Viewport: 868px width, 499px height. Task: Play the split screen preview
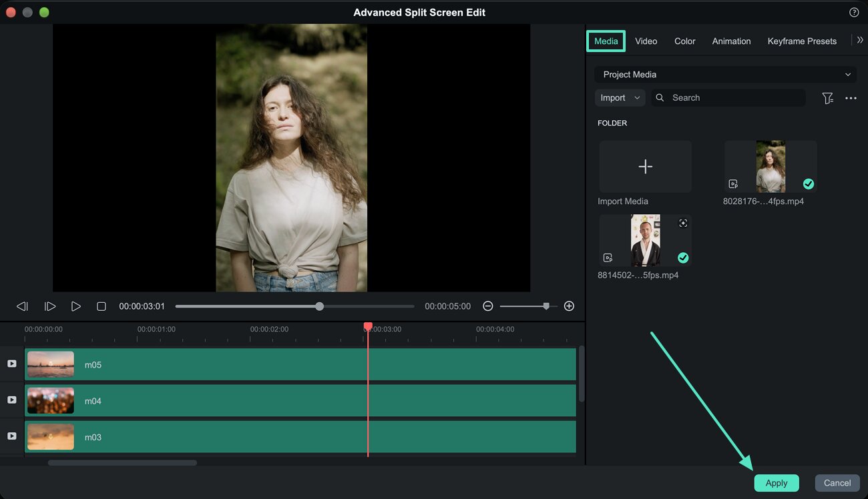76,306
